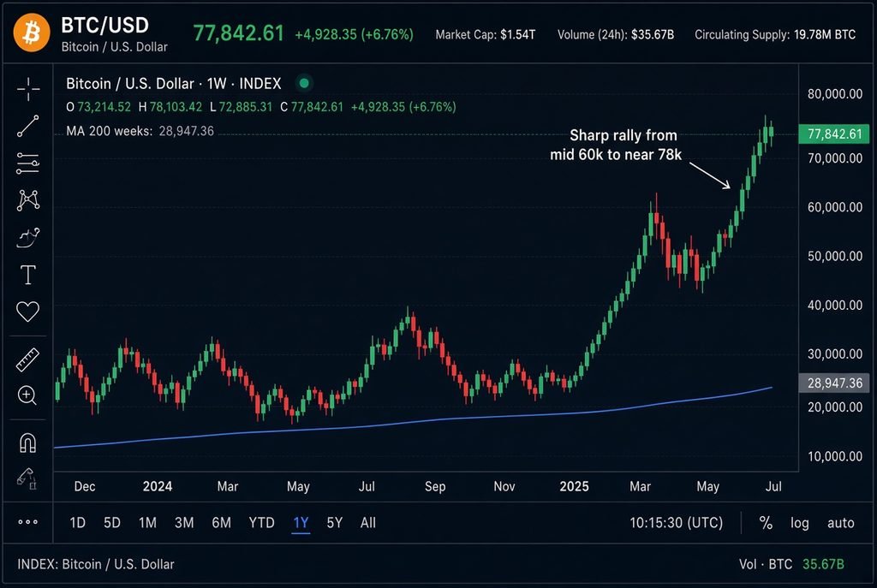Click the Circulating Supply 19.78M BTC stat

pos(775,34)
